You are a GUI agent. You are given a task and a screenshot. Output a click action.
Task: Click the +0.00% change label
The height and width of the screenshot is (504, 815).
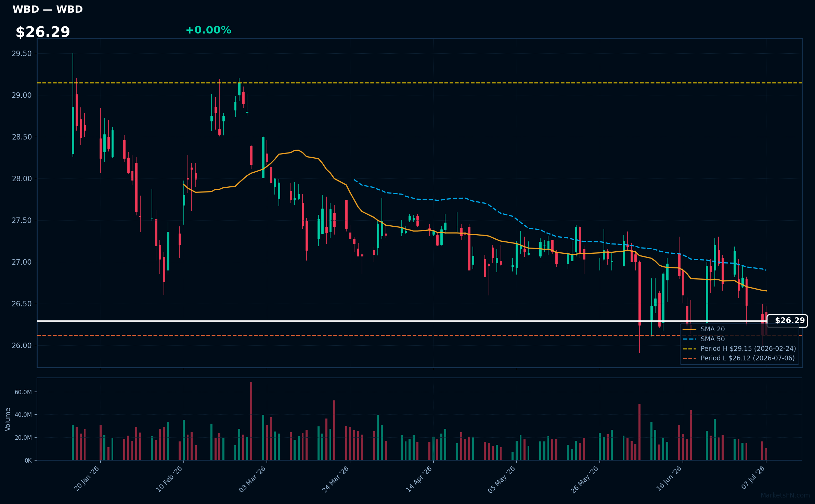click(x=208, y=30)
